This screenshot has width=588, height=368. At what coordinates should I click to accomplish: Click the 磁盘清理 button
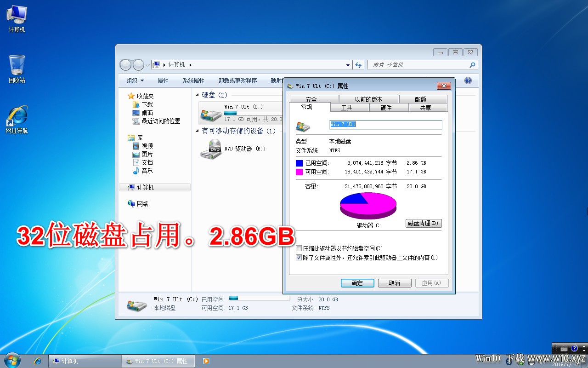[424, 223]
